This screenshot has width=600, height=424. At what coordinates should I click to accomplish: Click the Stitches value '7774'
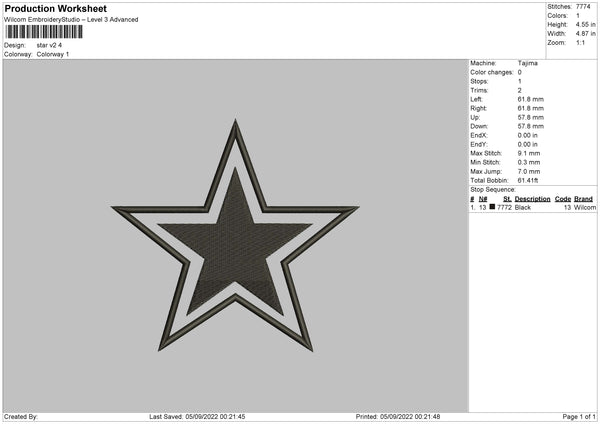pyautogui.click(x=583, y=7)
